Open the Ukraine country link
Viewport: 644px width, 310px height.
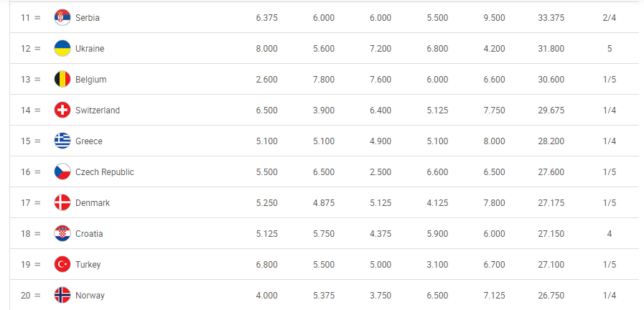point(90,49)
